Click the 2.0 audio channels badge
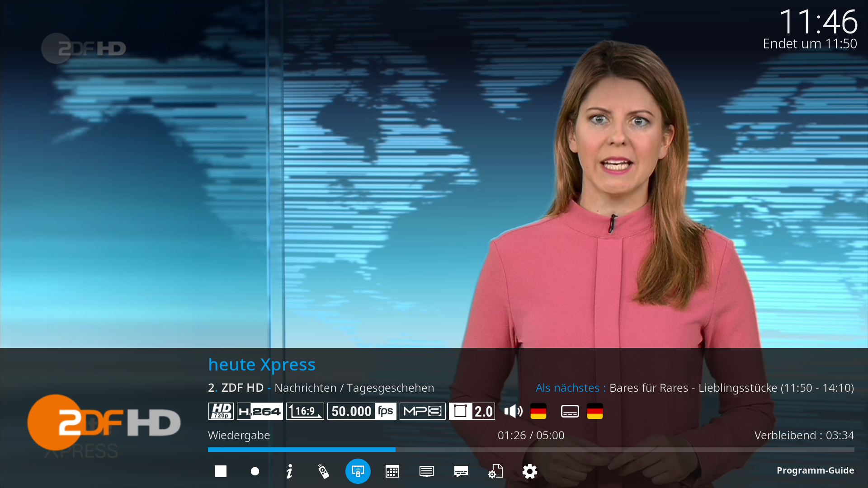Screen dimensions: 868x488 472,411
